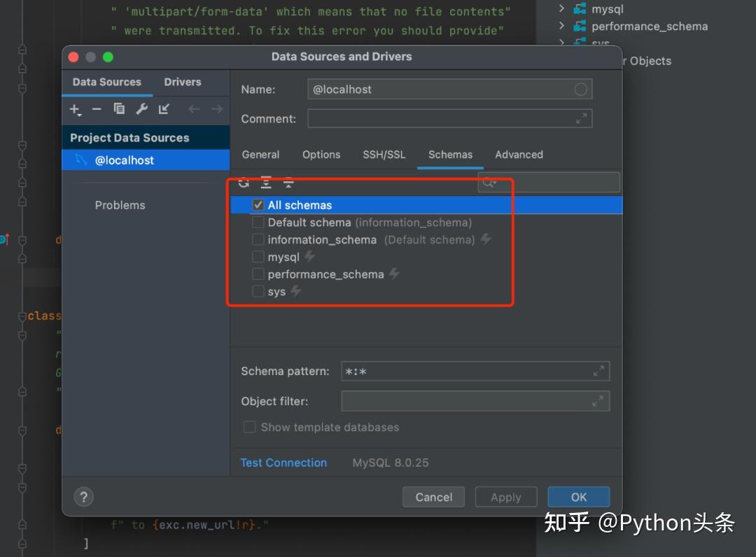Expand all schema nodes icon
756x557 pixels.
(x=266, y=183)
